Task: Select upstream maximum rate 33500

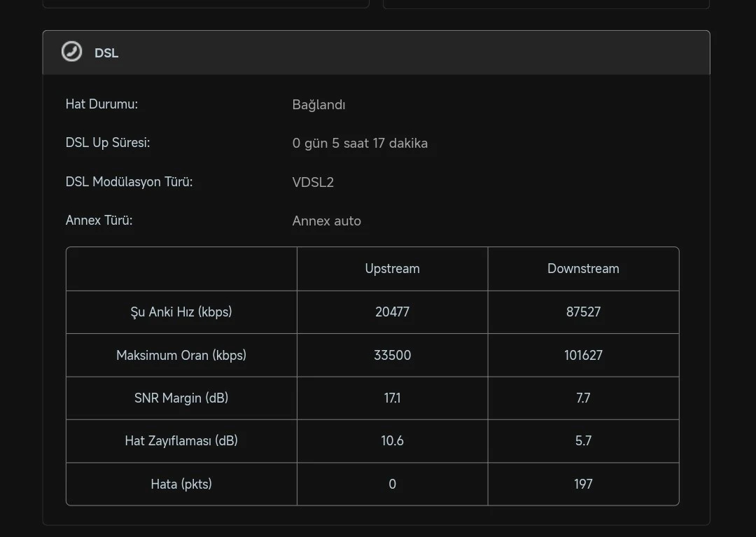Action: coord(393,355)
